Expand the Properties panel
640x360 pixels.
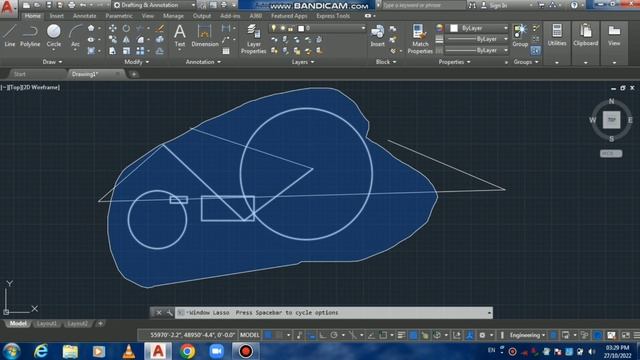(x=454, y=62)
